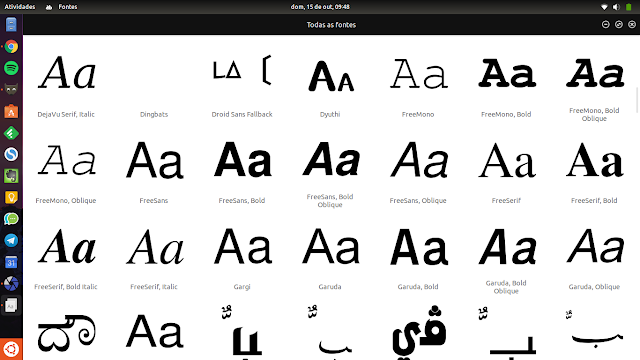Click the FreeMono, Bold Oblique label
The width and height of the screenshot is (640, 360).
point(594,114)
